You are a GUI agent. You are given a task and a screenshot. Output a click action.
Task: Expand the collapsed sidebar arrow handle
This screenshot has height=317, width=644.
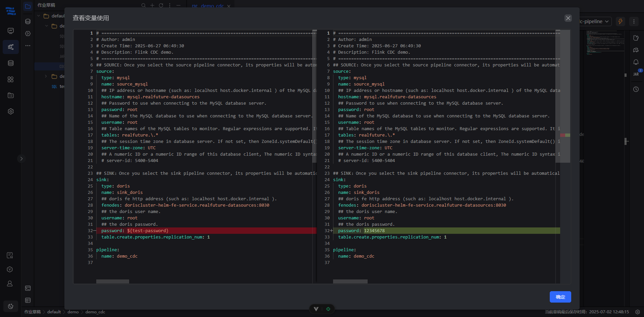[x=21, y=159]
